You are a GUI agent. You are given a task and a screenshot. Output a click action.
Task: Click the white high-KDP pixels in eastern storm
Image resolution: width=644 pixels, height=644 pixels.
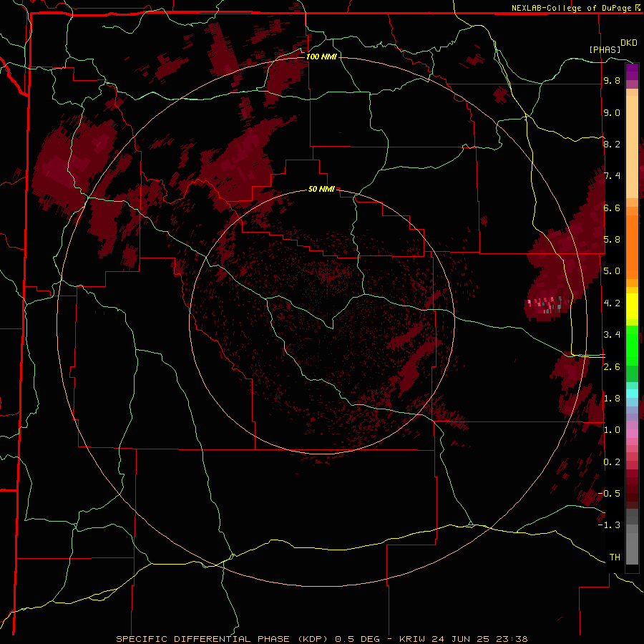(546, 305)
